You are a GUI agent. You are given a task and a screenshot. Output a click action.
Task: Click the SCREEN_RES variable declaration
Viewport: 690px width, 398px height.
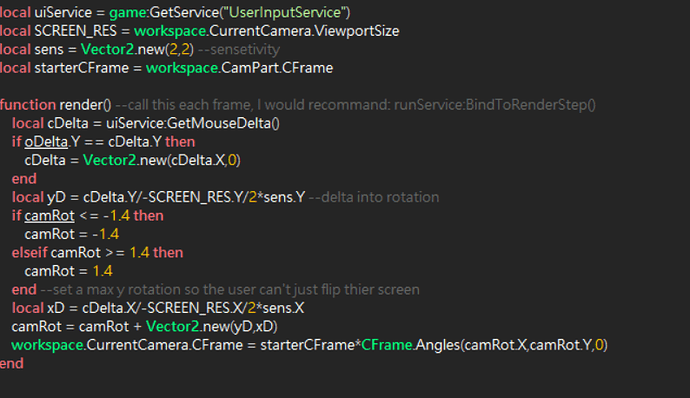75,31
